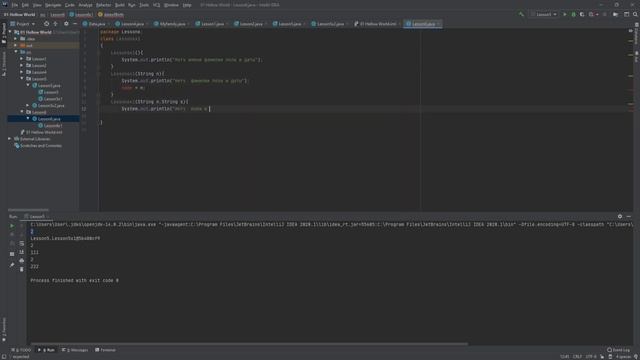The height and width of the screenshot is (360, 640).
Task: Click the CRLF line separator in status bar
Action: pyautogui.click(x=577, y=356)
